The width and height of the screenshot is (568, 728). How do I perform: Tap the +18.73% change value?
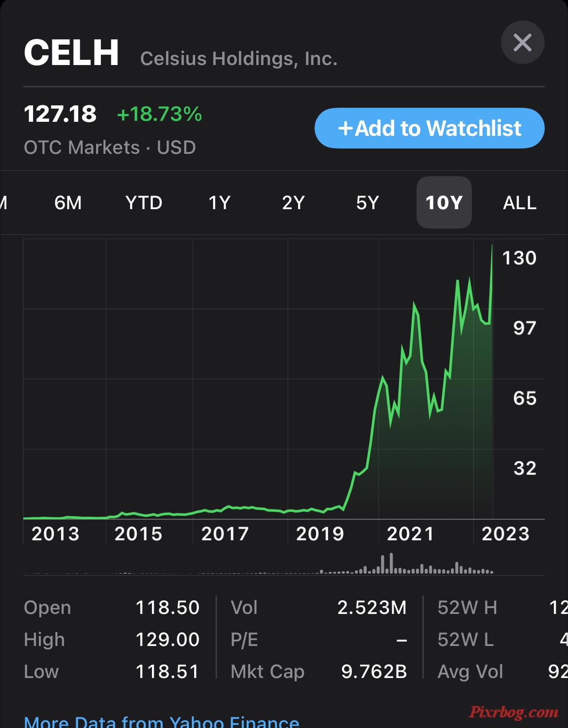[159, 114]
